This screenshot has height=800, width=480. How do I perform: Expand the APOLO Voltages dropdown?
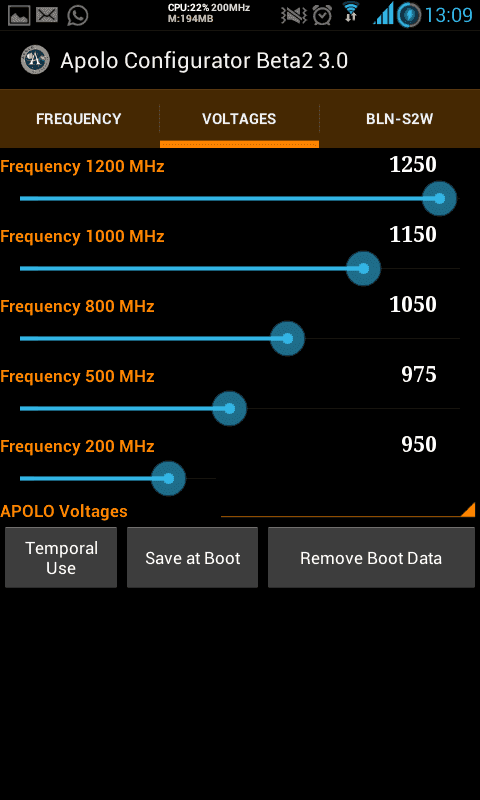(238, 510)
